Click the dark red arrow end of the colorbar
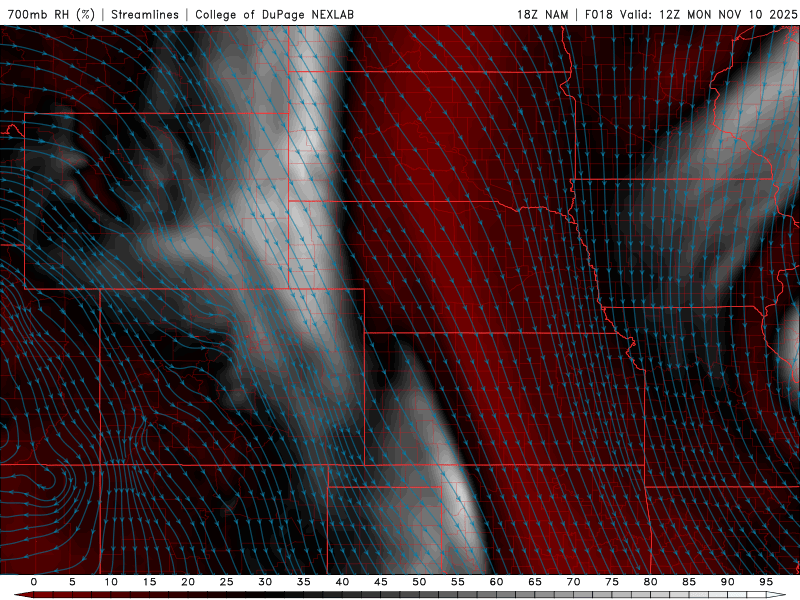Screen dimensions: 800x600 (23, 595)
